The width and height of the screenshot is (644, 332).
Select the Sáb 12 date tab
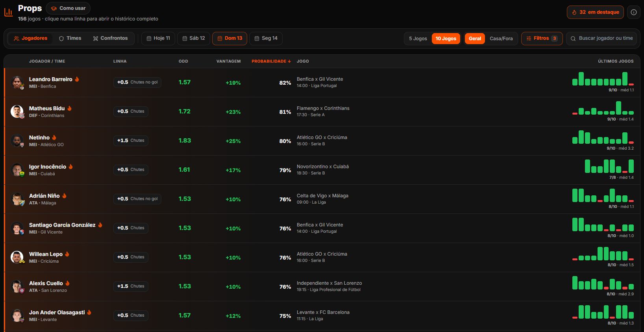click(x=194, y=38)
